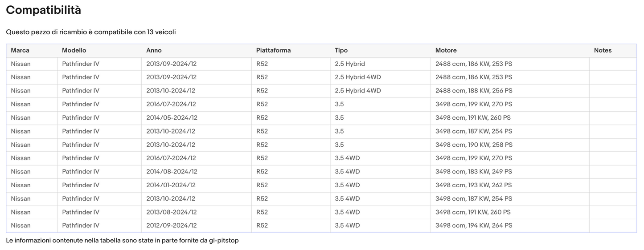
Task: Select the 2014/08-2024/12 year cell
Action: click(172, 172)
